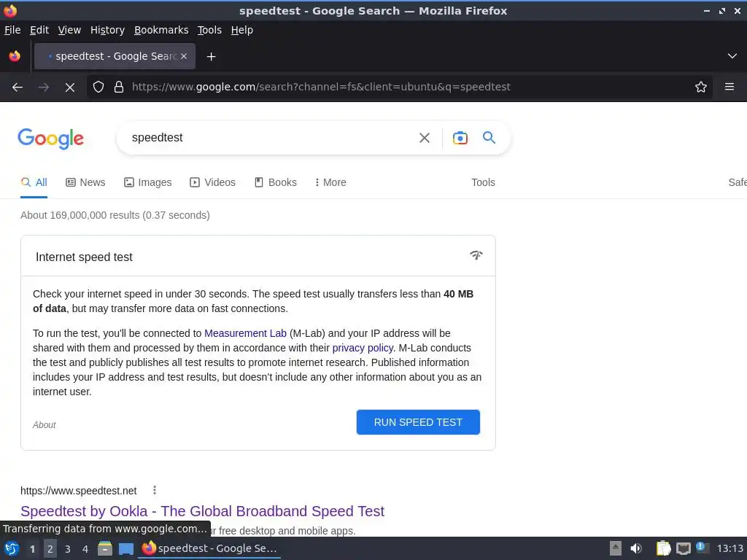Click the About link in speed test card
Image resolution: width=747 pixels, height=560 pixels.
(44, 425)
